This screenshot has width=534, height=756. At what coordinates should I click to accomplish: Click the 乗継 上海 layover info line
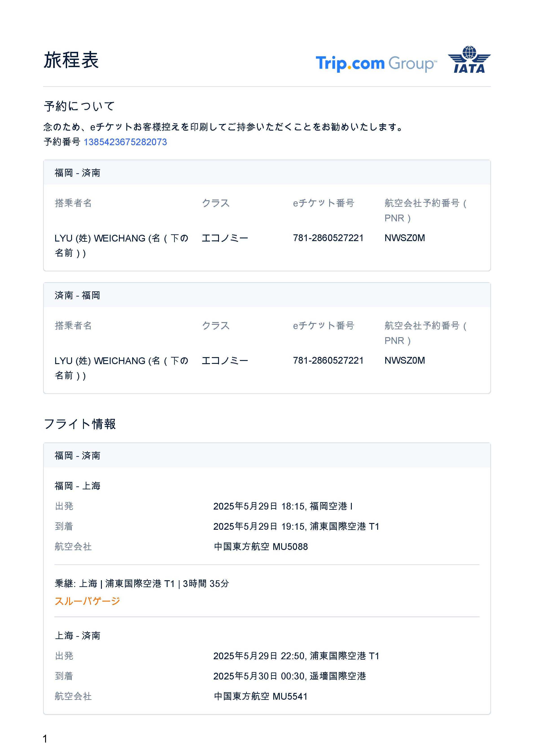[142, 583]
